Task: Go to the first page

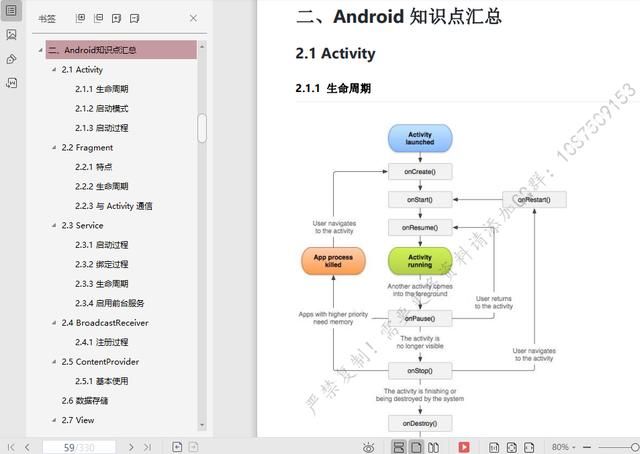Action: click(x=11, y=447)
